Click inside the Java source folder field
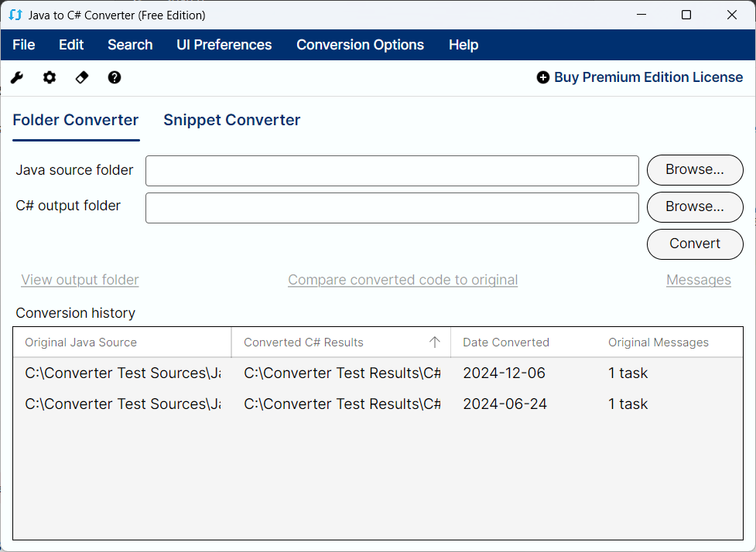Image resolution: width=756 pixels, height=552 pixels. point(392,171)
